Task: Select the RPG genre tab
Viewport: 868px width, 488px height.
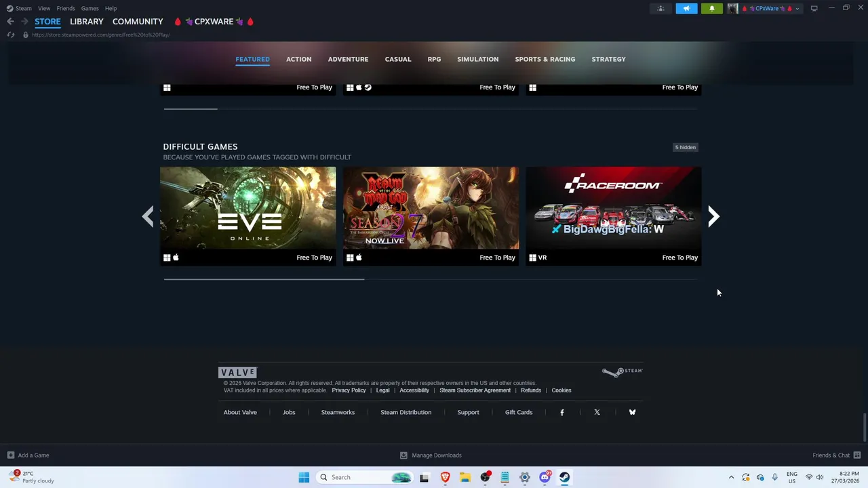Action: tap(435, 59)
